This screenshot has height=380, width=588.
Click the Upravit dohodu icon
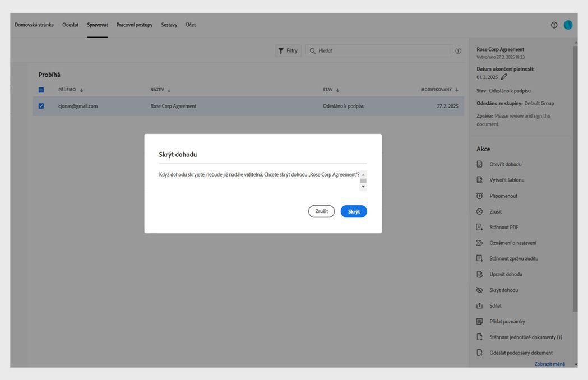point(479,274)
